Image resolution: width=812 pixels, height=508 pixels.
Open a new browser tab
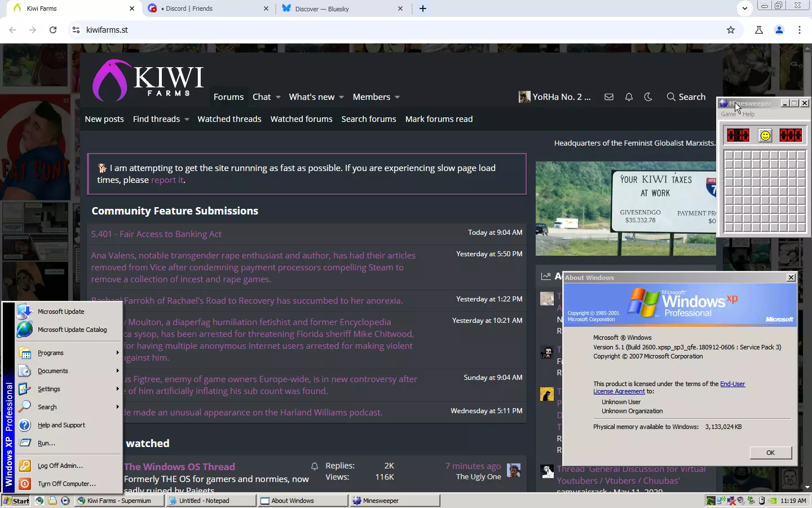[423, 8]
